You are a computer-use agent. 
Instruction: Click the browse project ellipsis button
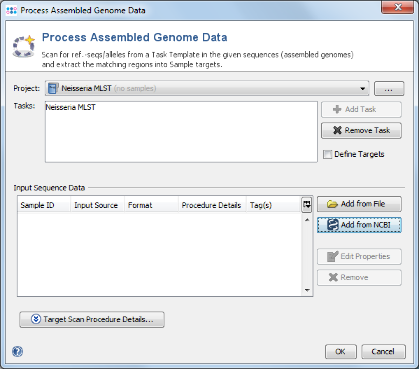(389, 89)
